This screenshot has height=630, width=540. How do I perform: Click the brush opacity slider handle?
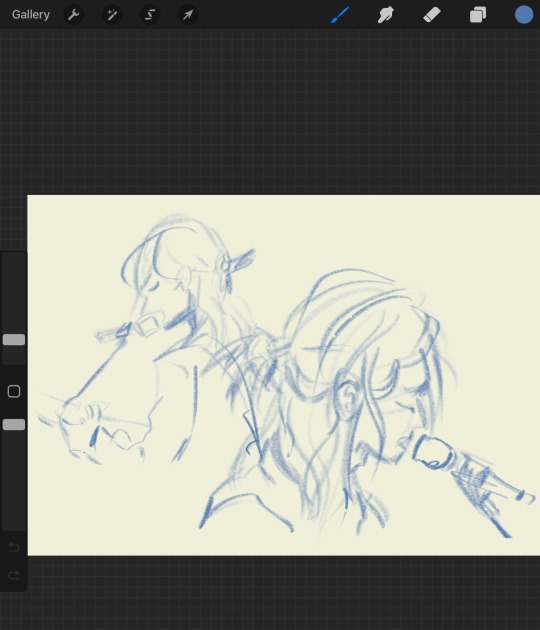(14, 425)
